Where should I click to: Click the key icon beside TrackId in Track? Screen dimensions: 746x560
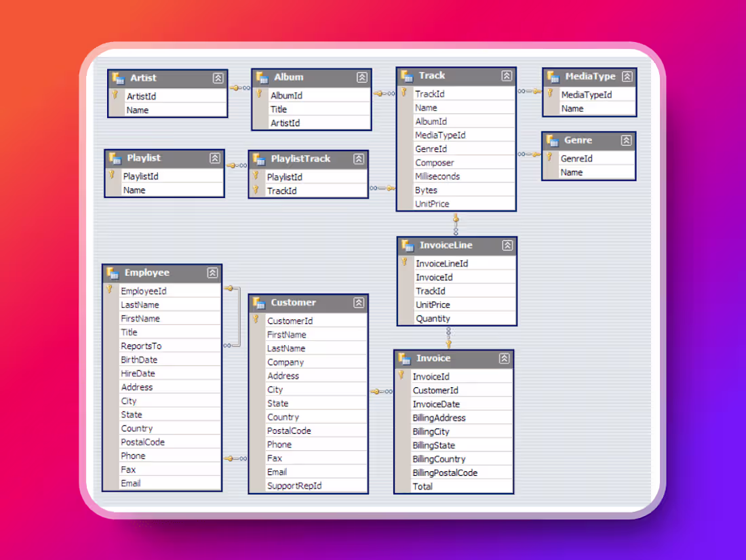[x=403, y=94]
